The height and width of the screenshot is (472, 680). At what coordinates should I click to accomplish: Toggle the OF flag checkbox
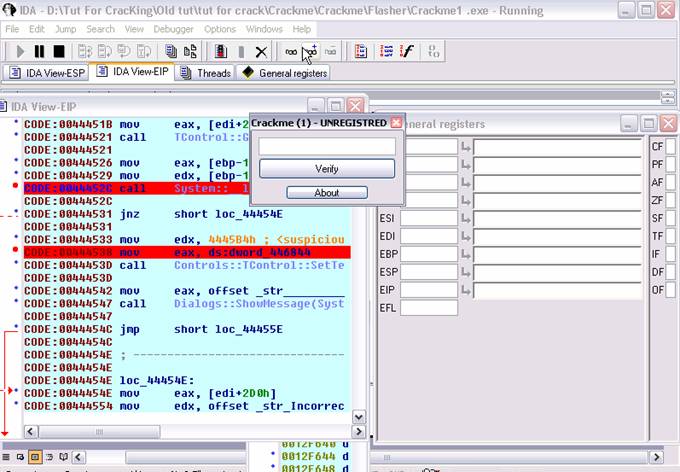[x=671, y=290]
